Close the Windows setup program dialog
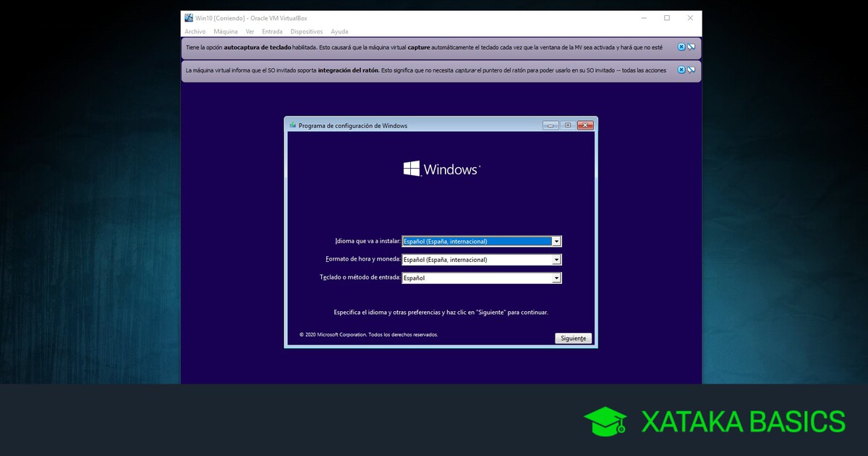Screen dimensions: 868x456 click(x=585, y=125)
